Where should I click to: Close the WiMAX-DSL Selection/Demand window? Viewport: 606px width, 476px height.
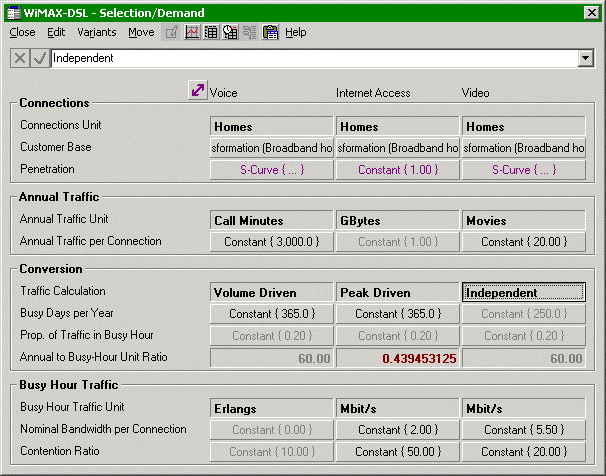click(x=592, y=13)
